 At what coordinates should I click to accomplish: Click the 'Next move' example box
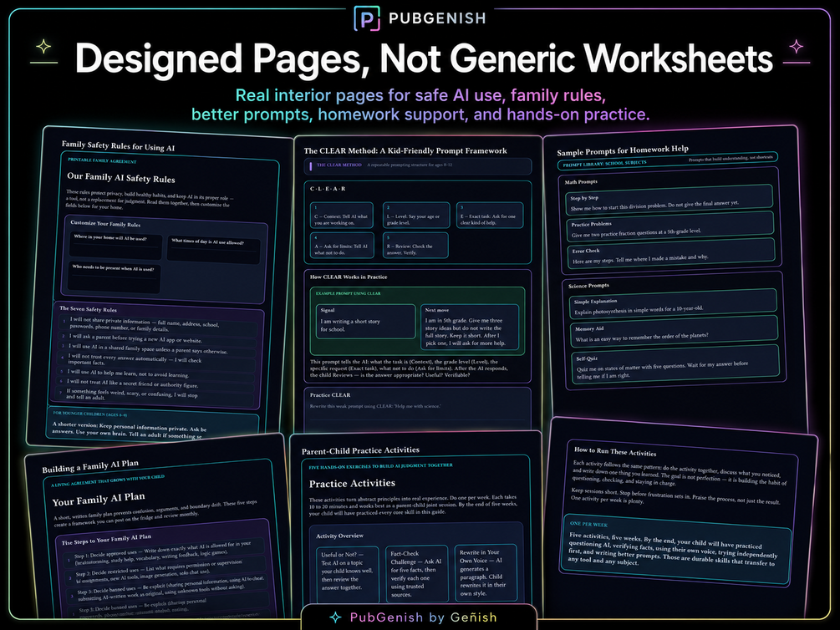pos(469,328)
